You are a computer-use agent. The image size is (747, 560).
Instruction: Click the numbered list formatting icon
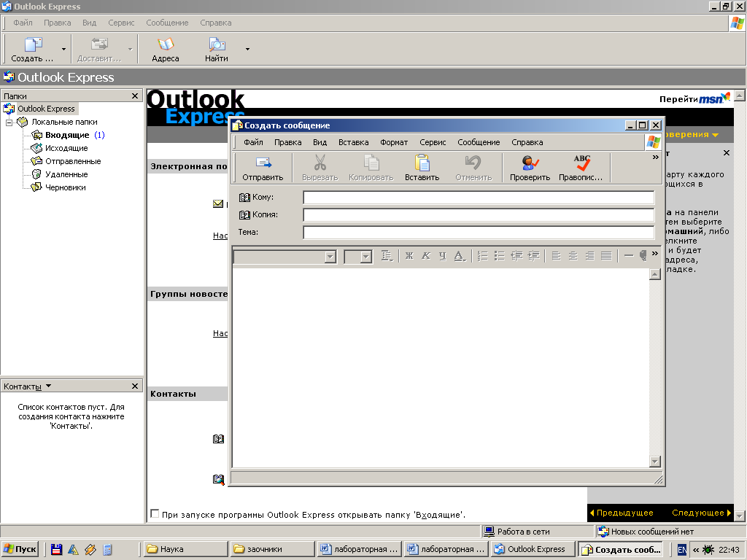click(x=483, y=256)
